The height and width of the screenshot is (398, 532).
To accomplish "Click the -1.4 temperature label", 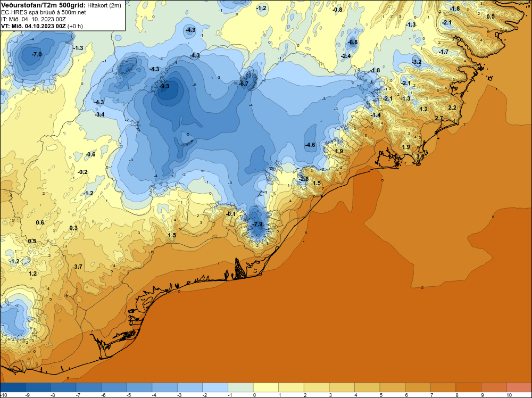I will (375, 115).
